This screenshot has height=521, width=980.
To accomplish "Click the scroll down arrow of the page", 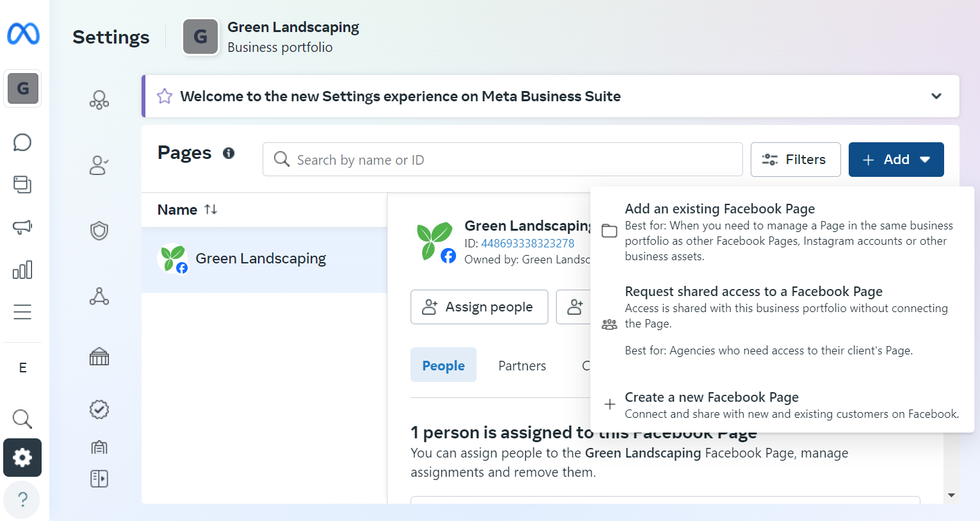I will pos(951,495).
